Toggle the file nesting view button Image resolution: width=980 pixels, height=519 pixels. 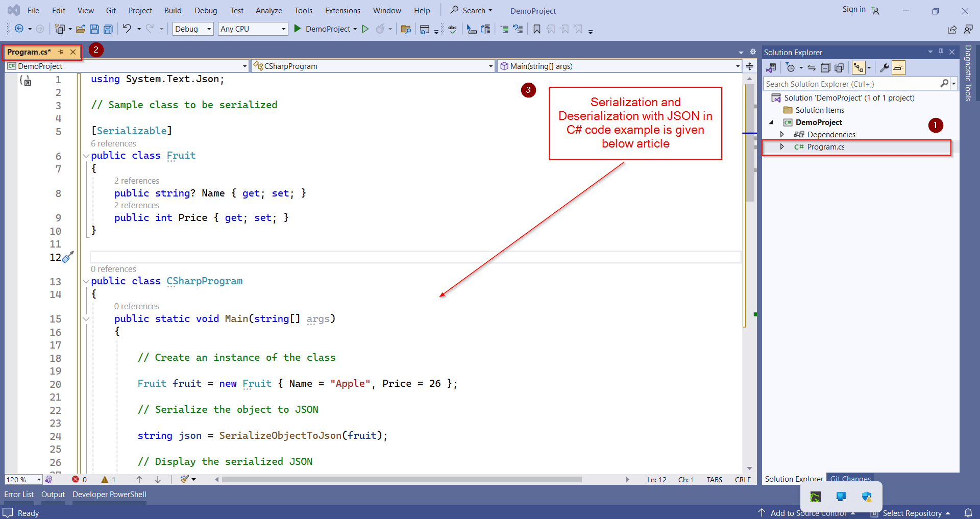click(859, 68)
